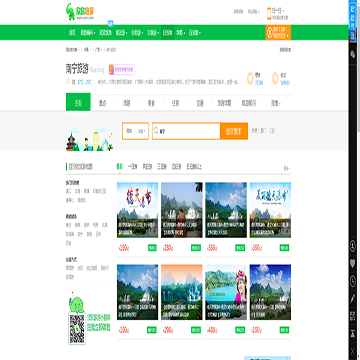
Task: Click the first orange location pin icon
Action: click(x=250, y=79)
